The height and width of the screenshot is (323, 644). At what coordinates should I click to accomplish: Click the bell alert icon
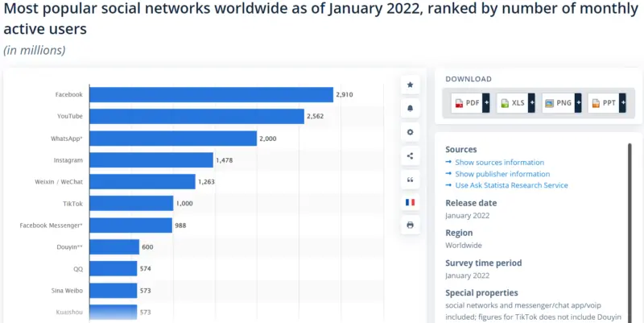point(411,108)
